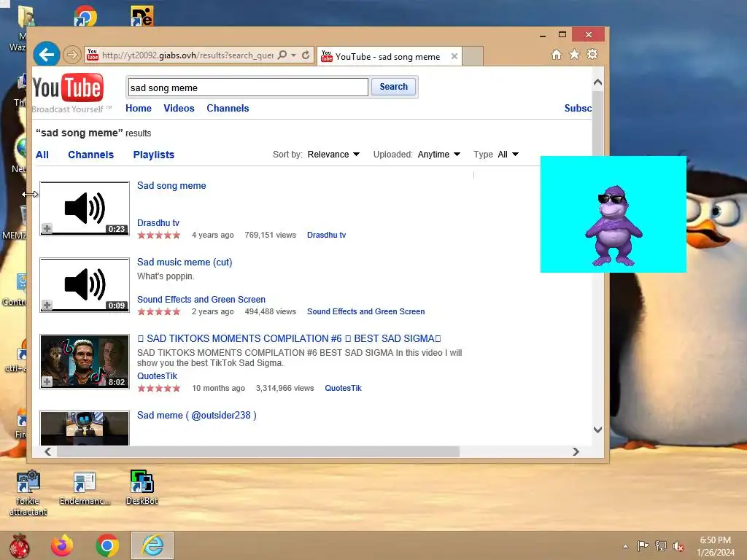Click vertical scrollbar up arrow
The image size is (747, 560).
point(598,82)
